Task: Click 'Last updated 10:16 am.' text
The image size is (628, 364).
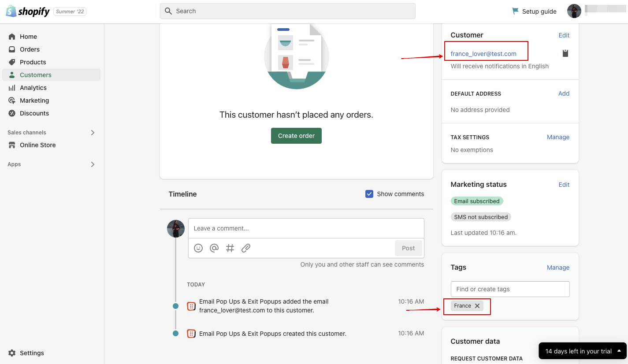Action: point(483,233)
